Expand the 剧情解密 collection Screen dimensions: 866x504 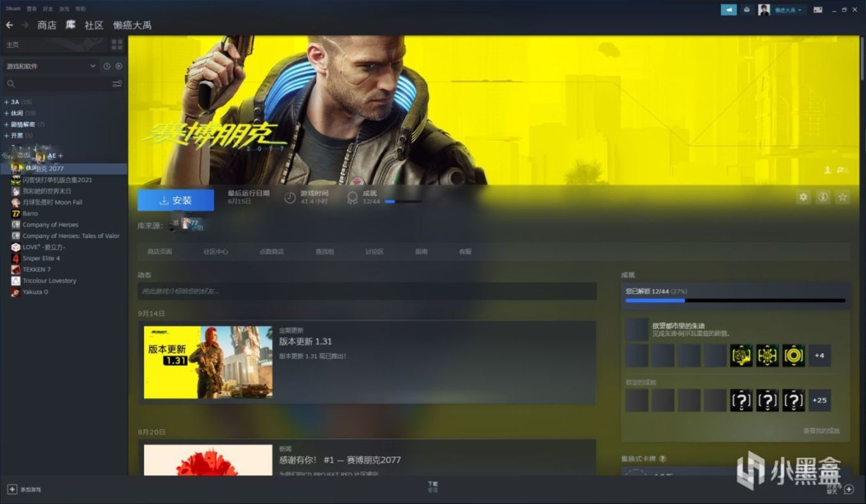[24, 124]
